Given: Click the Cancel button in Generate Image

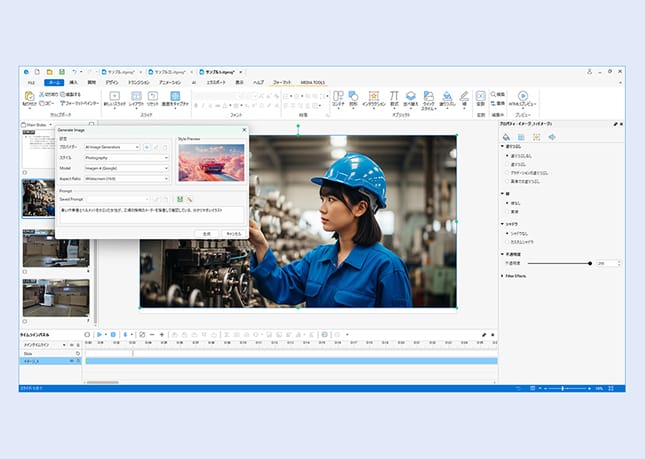Looking at the screenshot, I should coord(233,232).
